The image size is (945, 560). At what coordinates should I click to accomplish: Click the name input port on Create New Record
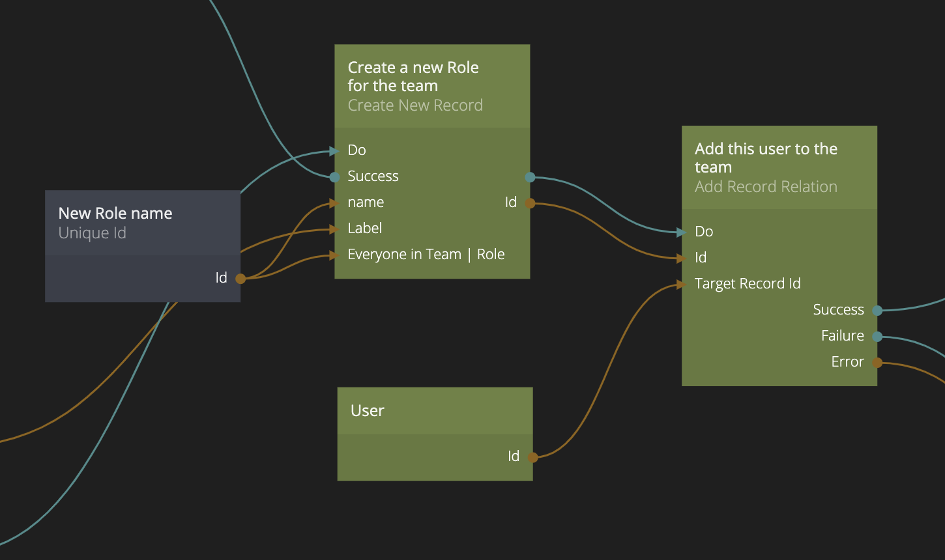click(x=334, y=203)
